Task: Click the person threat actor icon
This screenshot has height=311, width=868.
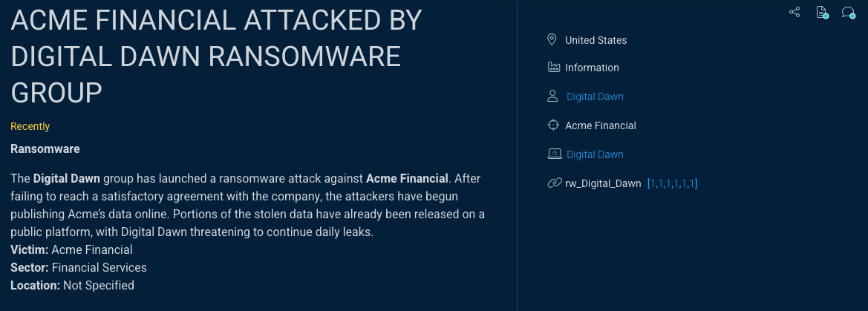Action: 552,96
